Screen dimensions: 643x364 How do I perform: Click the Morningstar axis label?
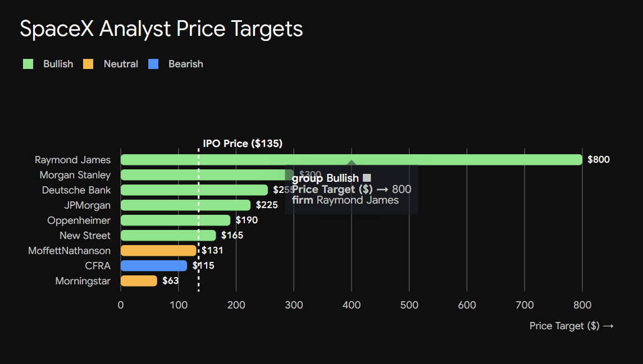[83, 281]
